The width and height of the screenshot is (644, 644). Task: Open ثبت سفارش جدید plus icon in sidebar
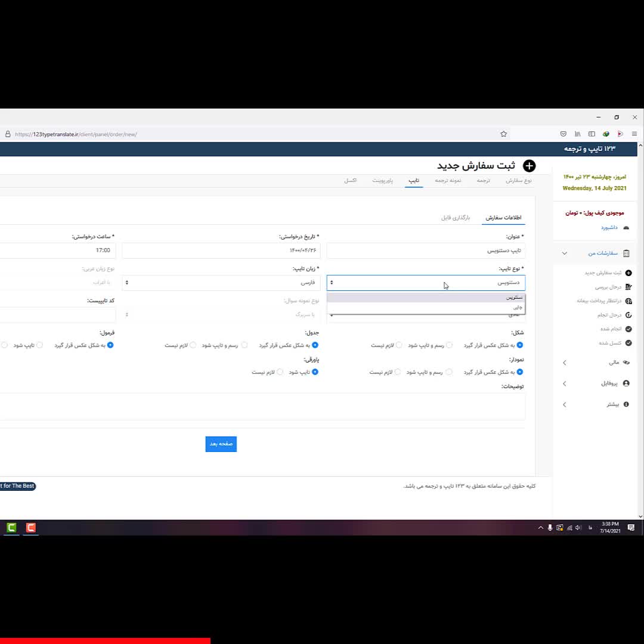pos(628,273)
